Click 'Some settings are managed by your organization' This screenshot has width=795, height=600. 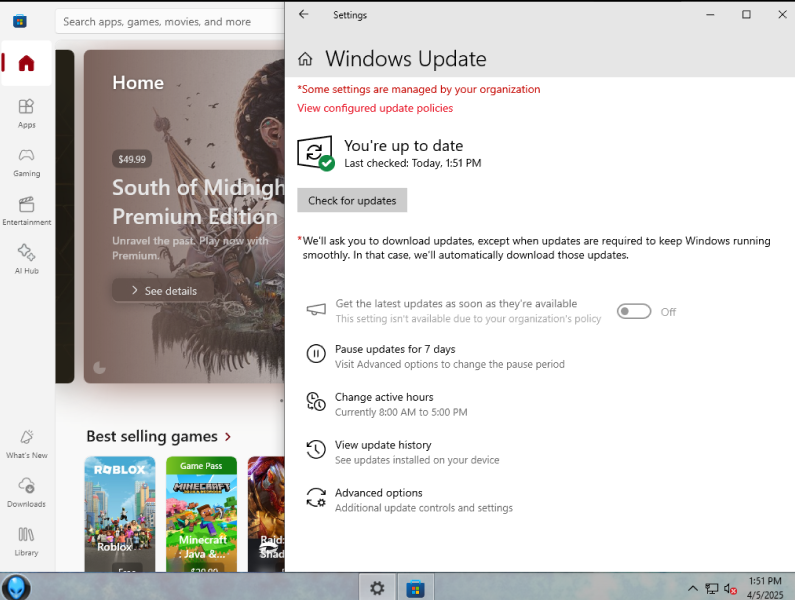tap(418, 89)
